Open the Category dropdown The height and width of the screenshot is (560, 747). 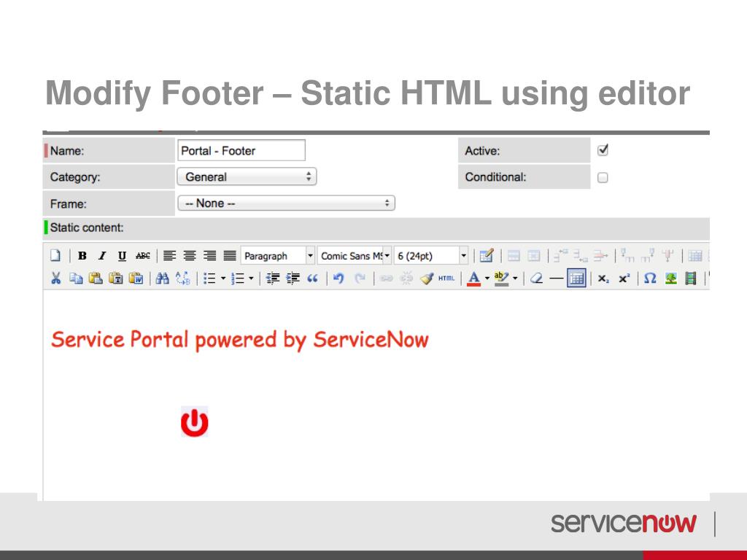click(247, 176)
